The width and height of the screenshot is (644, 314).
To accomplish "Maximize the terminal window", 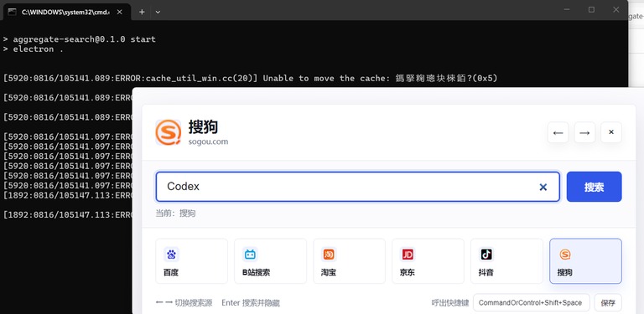I will click(x=591, y=9).
